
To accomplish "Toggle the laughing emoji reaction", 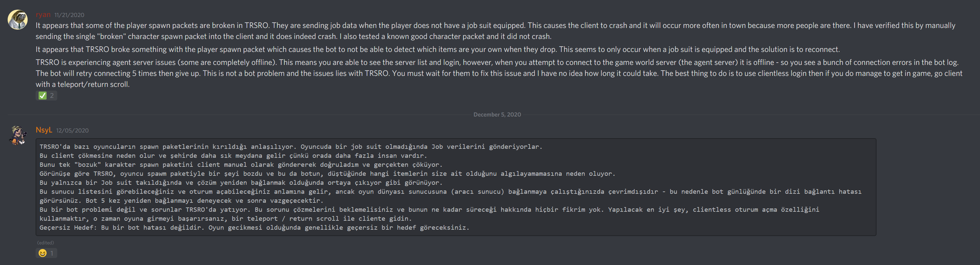I will pos(46,253).
